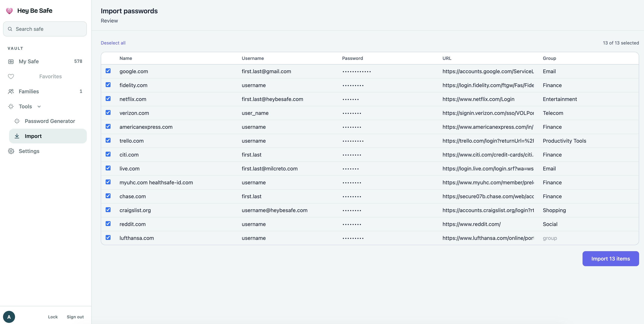This screenshot has height=324, width=644.
Task: Toggle the chase.com row checkbox
Action: (108, 196)
